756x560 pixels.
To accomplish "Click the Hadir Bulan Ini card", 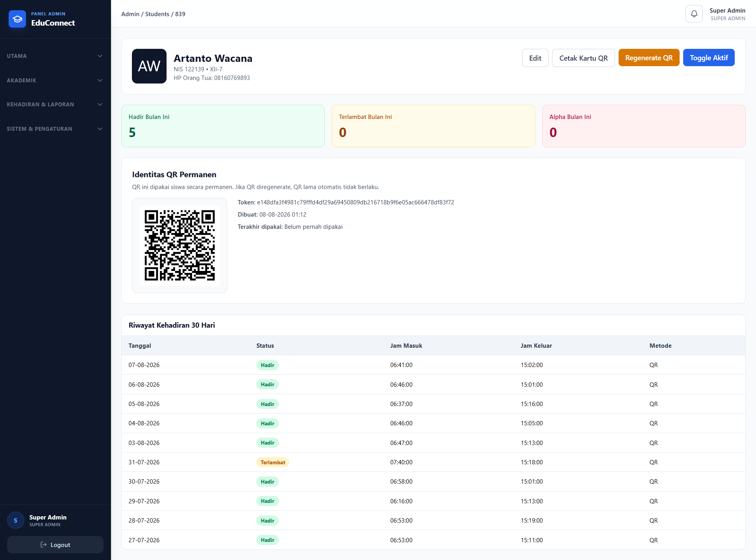I will tap(223, 126).
